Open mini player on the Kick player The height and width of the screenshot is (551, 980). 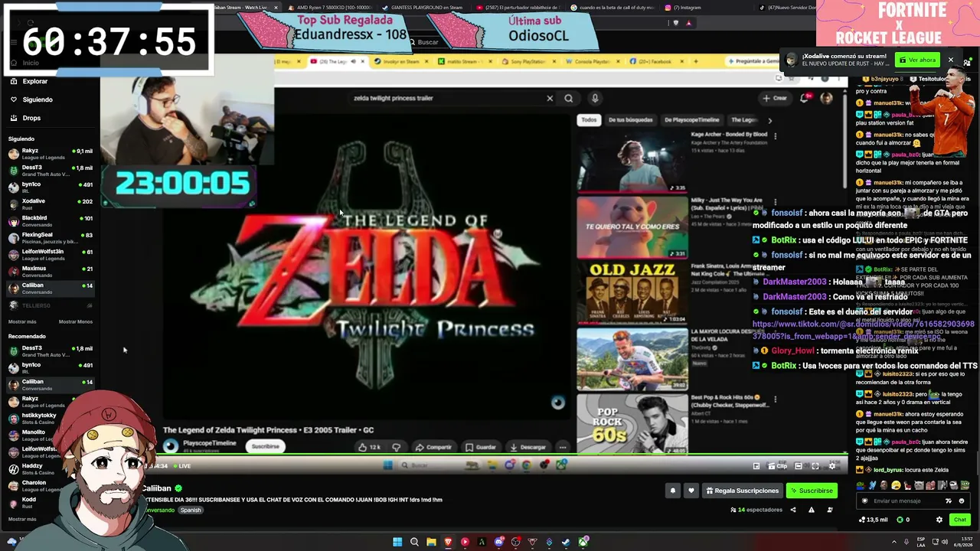tap(756, 466)
